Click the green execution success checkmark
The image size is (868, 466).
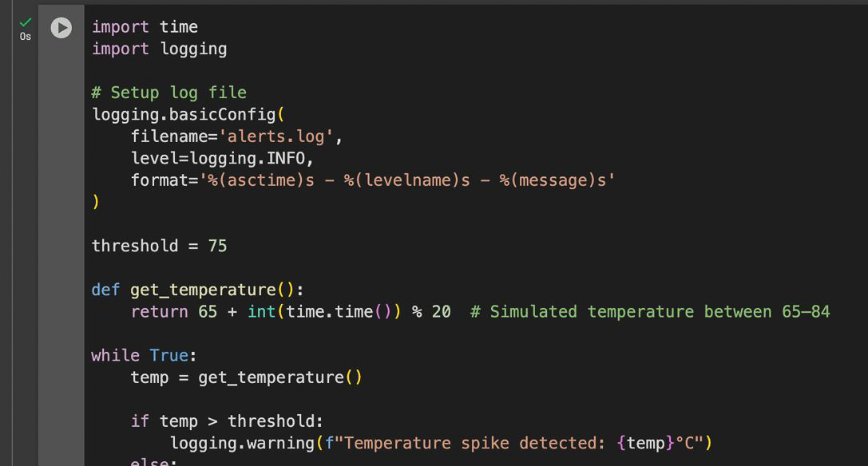[26, 22]
